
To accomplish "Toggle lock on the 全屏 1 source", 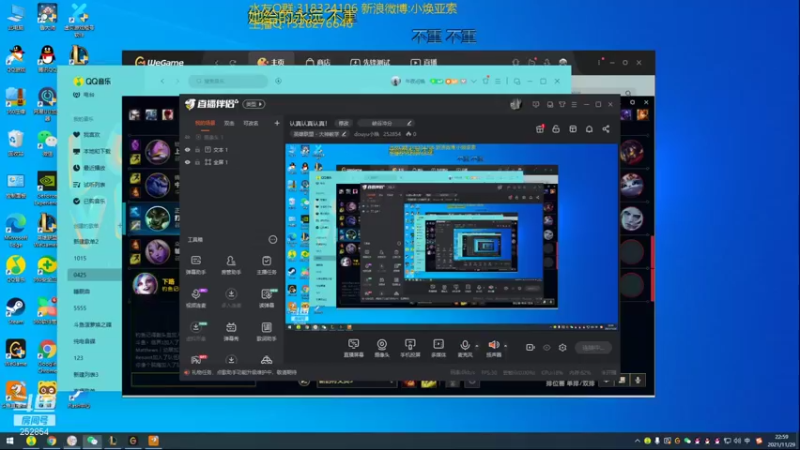I will [x=198, y=162].
